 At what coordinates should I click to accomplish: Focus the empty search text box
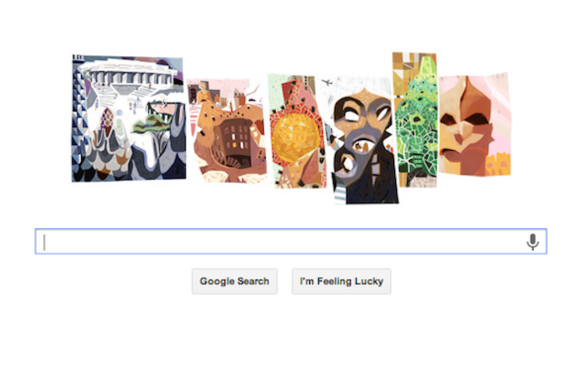tap(291, 242)
